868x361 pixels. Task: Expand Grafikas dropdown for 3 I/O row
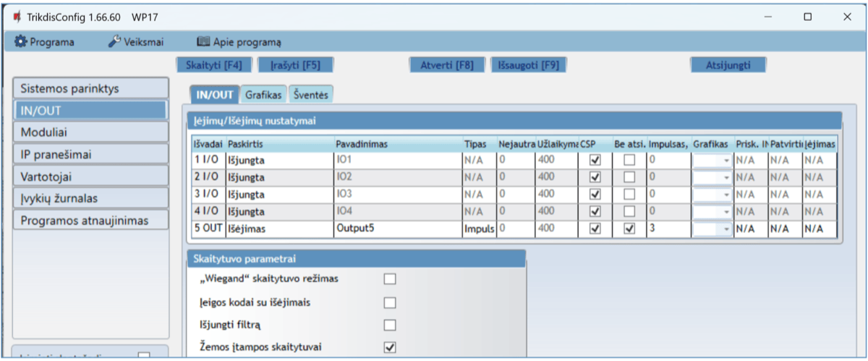(x=726, y=195)
